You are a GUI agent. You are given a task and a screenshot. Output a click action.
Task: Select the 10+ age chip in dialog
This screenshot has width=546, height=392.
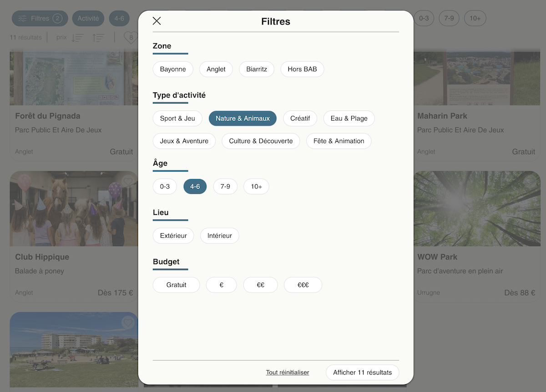tap(256, 186)
